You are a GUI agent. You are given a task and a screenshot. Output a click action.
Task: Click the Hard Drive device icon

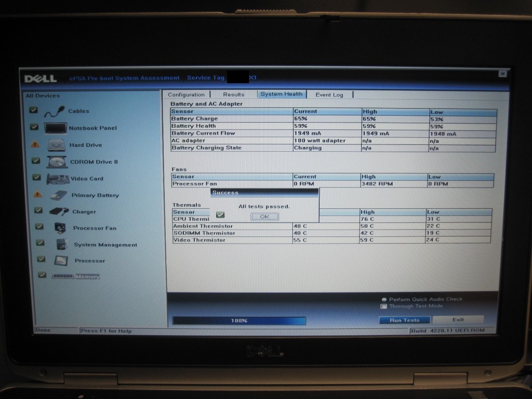[x=56, y=145]
